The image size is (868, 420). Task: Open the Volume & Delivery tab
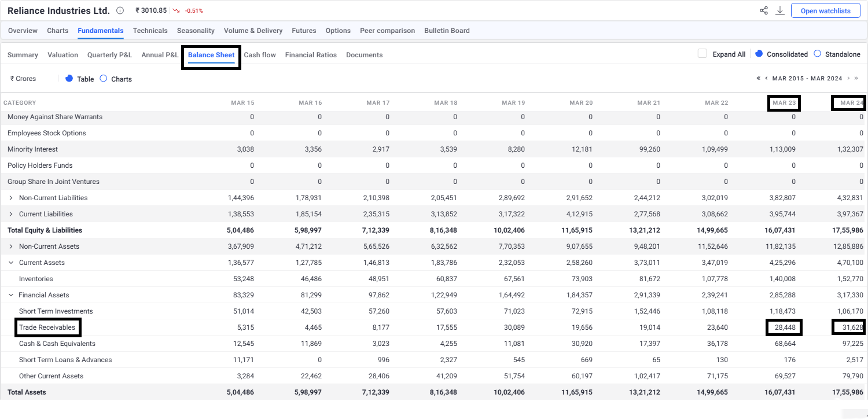pos(253,31)
